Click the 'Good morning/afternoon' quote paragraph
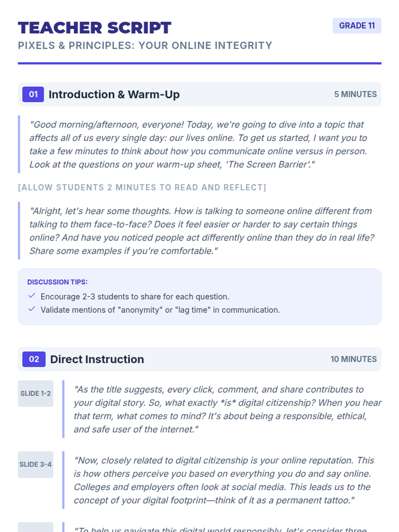This screenshot has height=532, width=399. [x=198, y=144]
